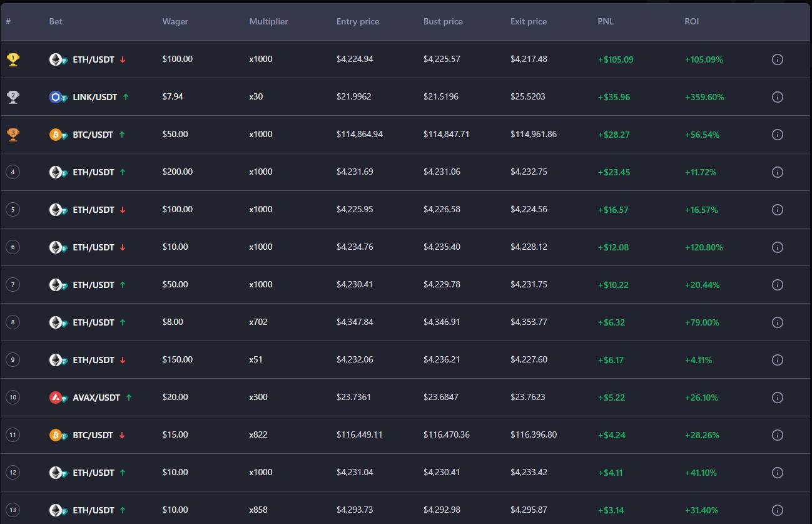The width and height of the screenshot is (812, 524).
Task: Click the silver second-place trophy icon
Action: click(x=13, y=97)
